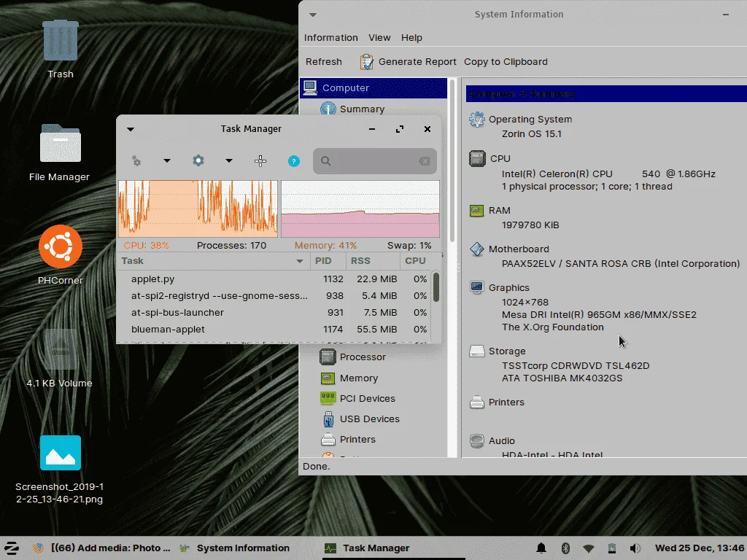Launch the PHCorner desktop shortcut

tap(60, 254)
